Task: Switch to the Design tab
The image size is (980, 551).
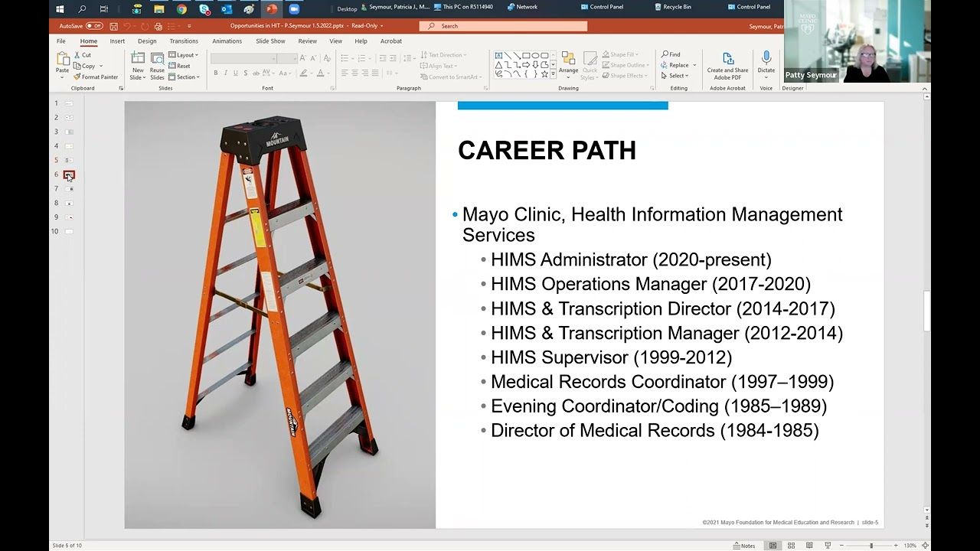Action: coord(147,41)
